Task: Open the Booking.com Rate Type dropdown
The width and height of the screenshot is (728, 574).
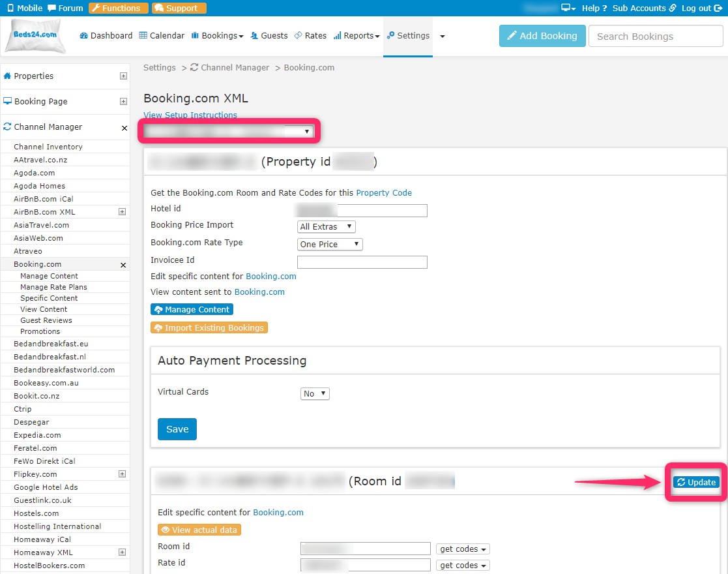Action: pyautogui.click(x=330, y=245)
